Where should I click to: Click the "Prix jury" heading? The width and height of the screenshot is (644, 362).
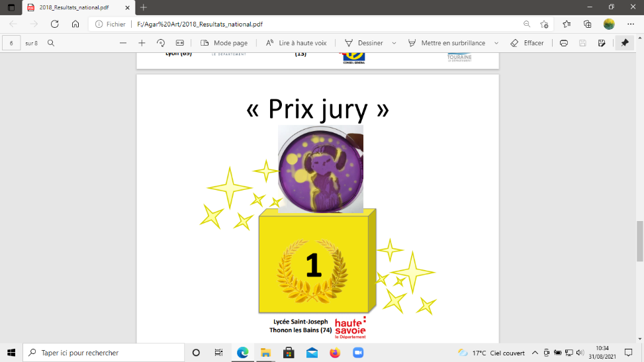[x=318, y=109]
